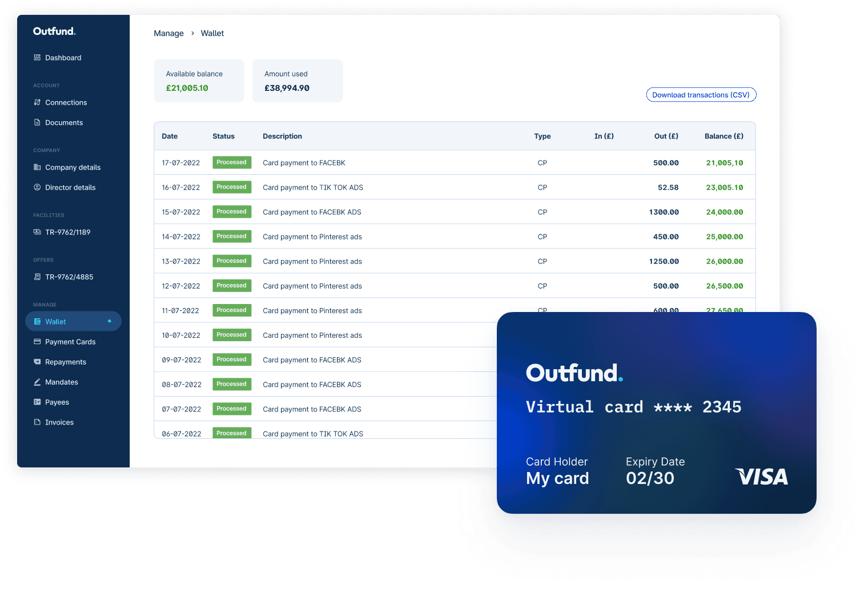Image resolution: width=868 pixels, height=592 pixels.
Task: Click the Wallet breadcrumb item
Action: click(212, 33)
